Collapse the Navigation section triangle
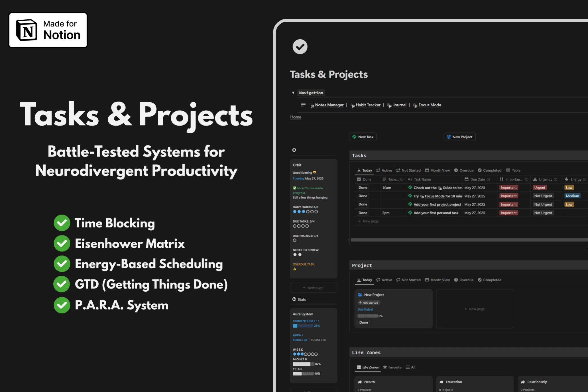This screenshot has width=588, height=392. click(293, 93)
